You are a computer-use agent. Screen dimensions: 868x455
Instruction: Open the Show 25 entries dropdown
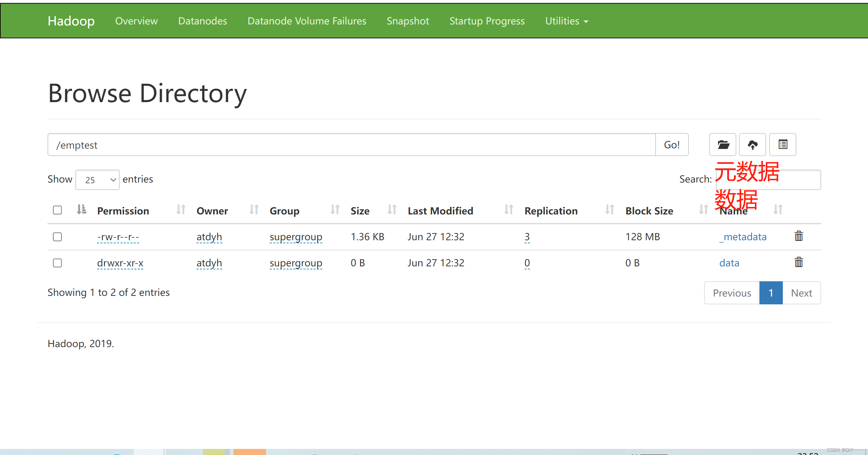97,180
